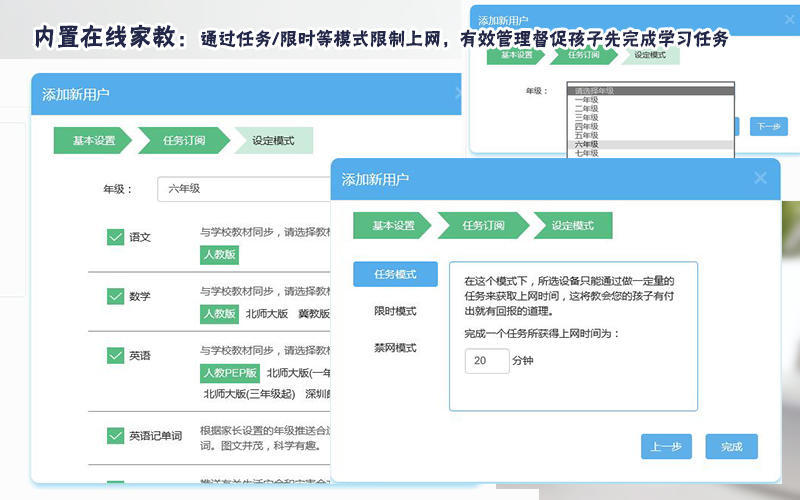
Task: Toggle the 英语记单词 checkbox
Action: (115, 435)
